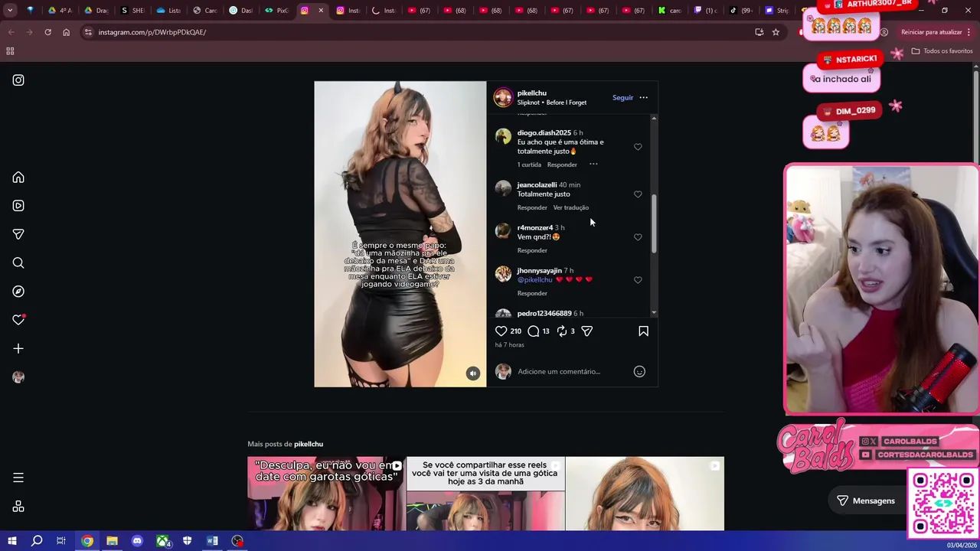Reply to diogo.diash2025's comment
This screenshot has width=980, height=551.
(562, 165)
